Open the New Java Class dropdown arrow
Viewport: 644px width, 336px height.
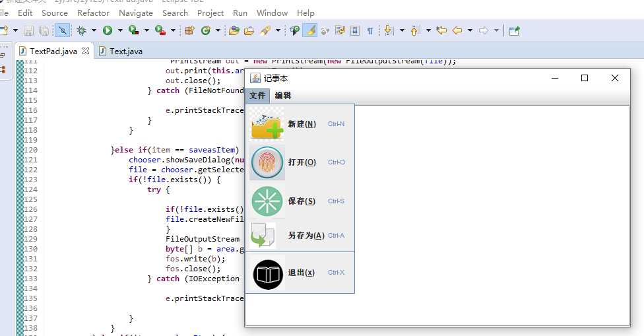(x=218, y=30)
